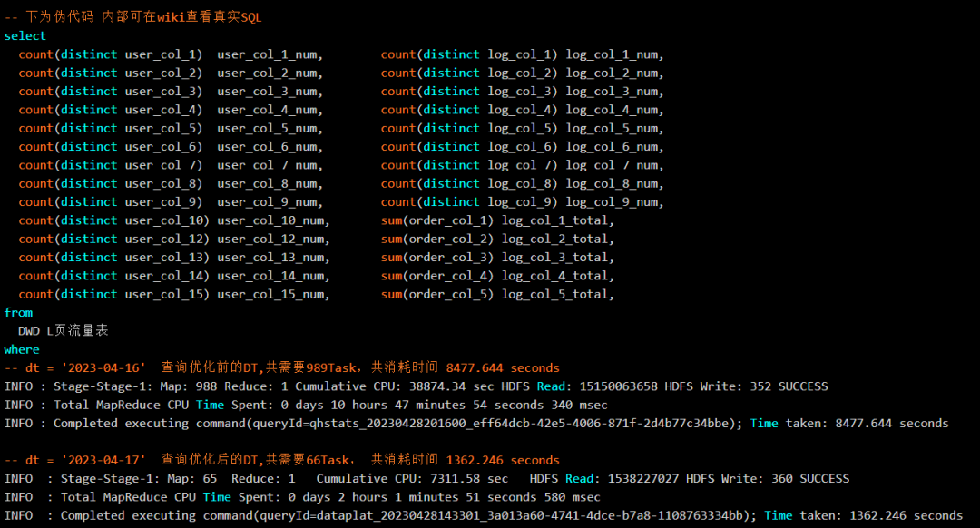Click "查询优化后的DT,共需要66Task" in the comment
This screenshot has height=528, width=980.
point(256,460)
